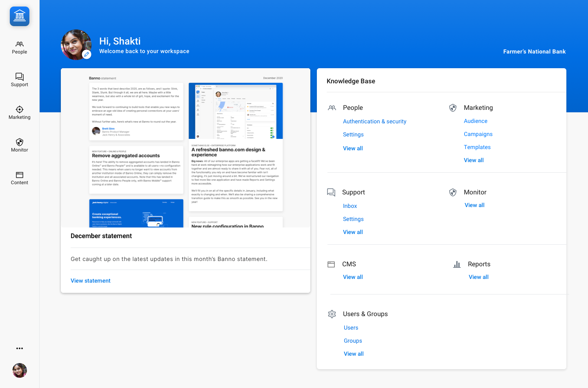Expand the three-dot more menu
Screen dimensions: 588x388
pos(20,348)
